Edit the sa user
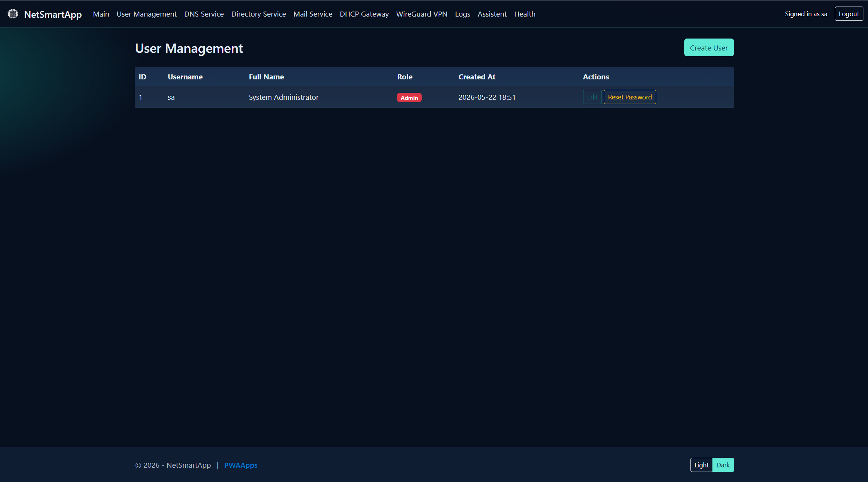The height and width of the screenshot is (482, 868). (592, 97)
